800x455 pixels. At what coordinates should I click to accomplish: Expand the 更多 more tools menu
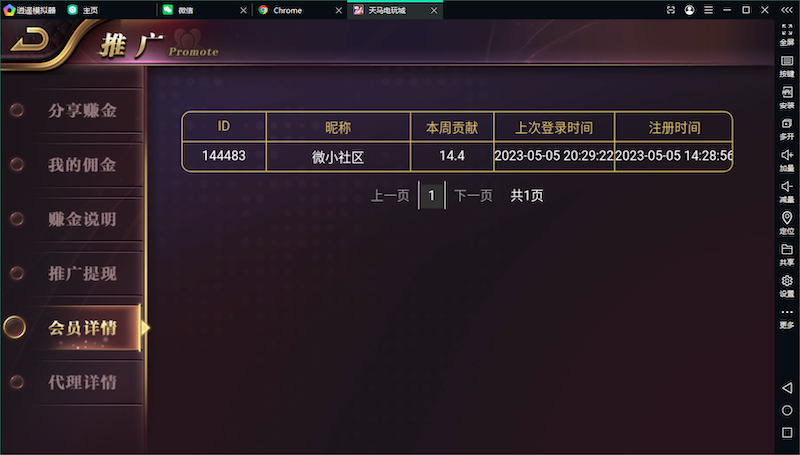[x=787, y=317]
